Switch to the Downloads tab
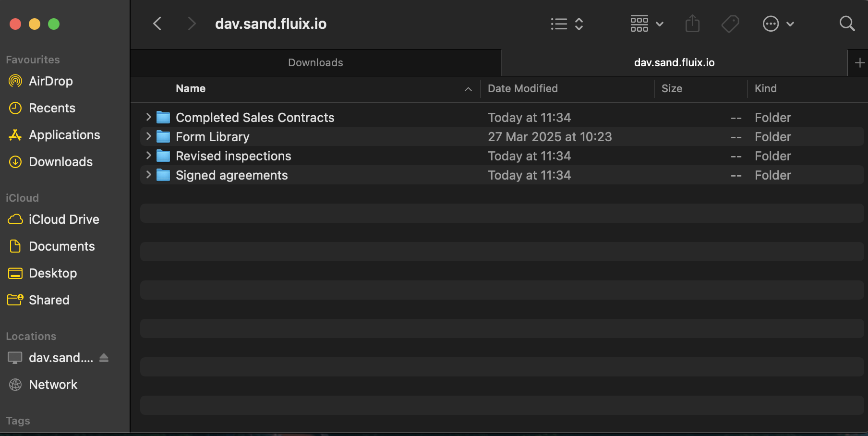Screen dimensions: 868x436 315,62
